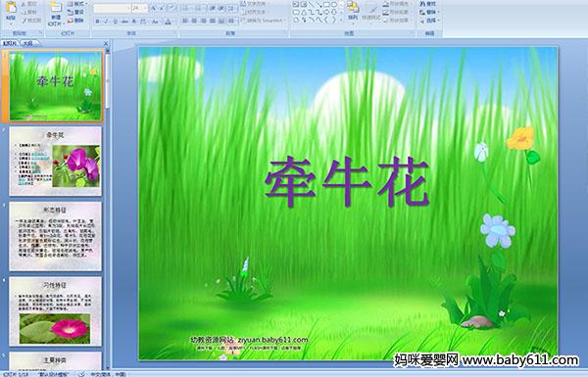This screenshot has width=588, height=377.
Task: Select the straight Line shape in gallery
Action: [x=311, y=4]
